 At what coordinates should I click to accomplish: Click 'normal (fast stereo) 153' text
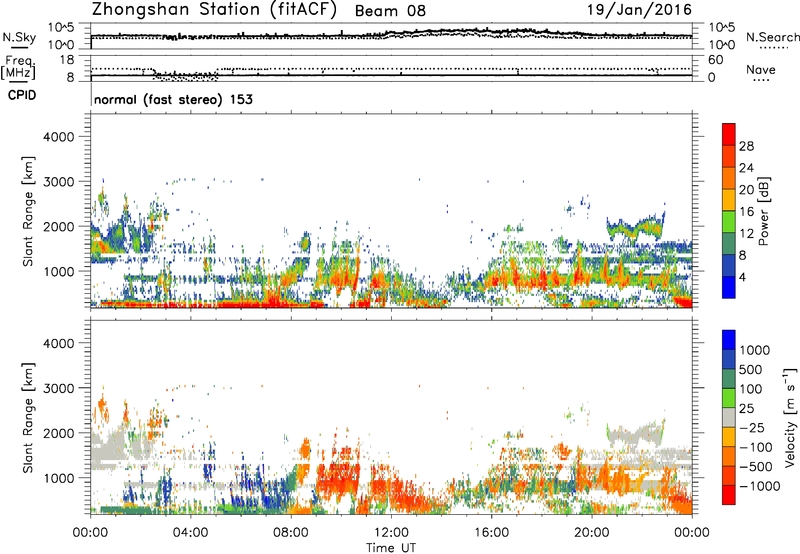(173, 99)
